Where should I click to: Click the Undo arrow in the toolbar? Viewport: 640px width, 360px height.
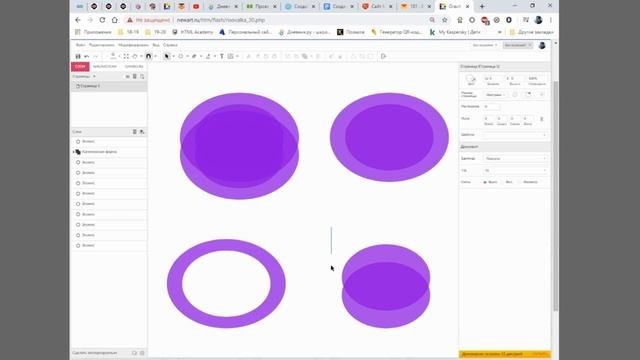pos(87,56)
